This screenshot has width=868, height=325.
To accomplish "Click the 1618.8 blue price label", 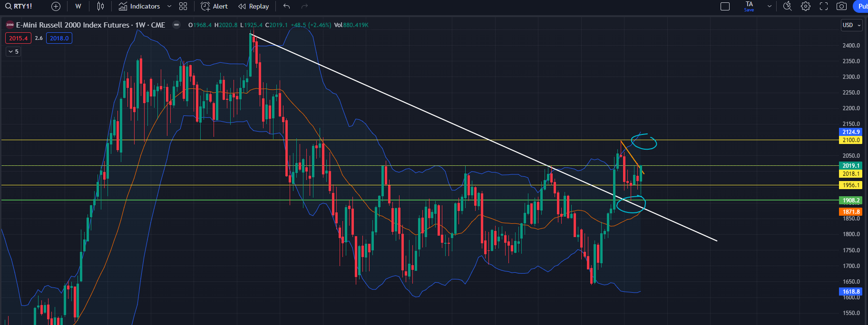I will click(x=851, y=292).
